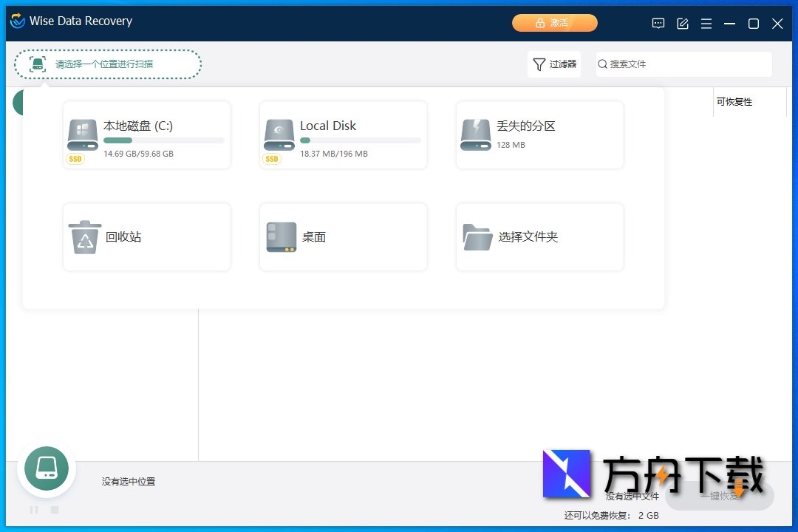Select the Recycle Bin (回收站) scan target
Screen dimensions: 798x532
(x=146, y=236)
